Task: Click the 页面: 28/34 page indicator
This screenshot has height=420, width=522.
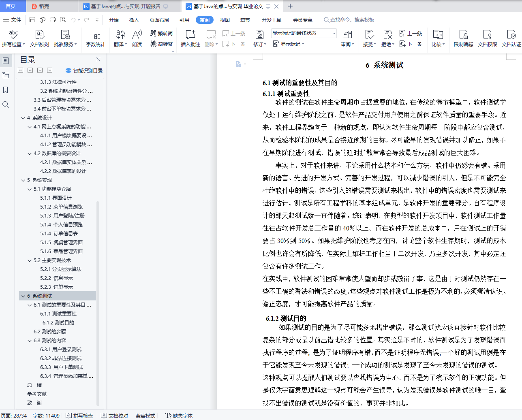Action: [x=14, y=416]
